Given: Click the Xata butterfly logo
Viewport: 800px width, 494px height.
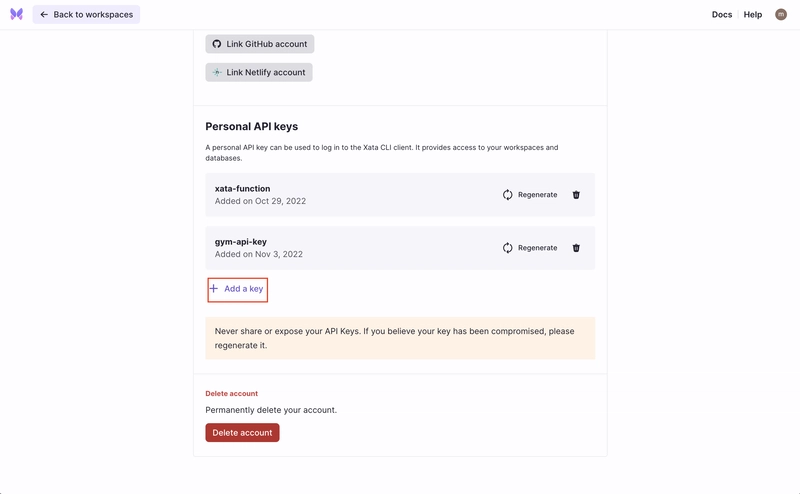Looking at the screenshot, I should click(16, 15).
